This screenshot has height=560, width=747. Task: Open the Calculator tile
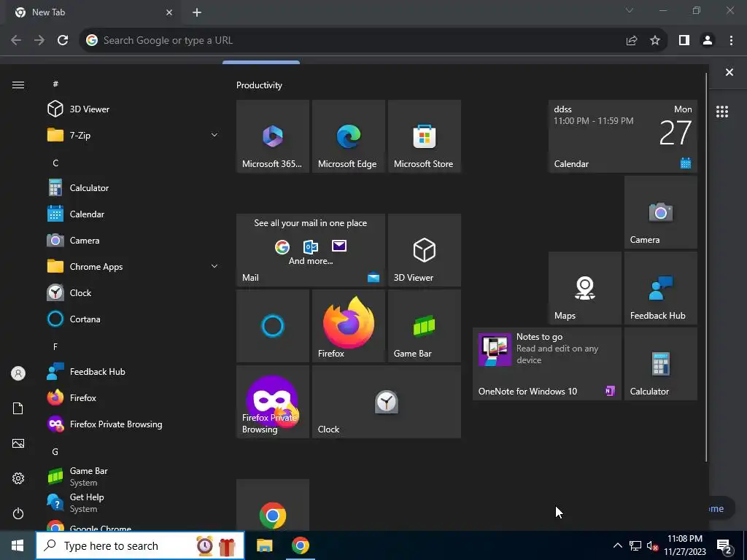click(661, 364)
